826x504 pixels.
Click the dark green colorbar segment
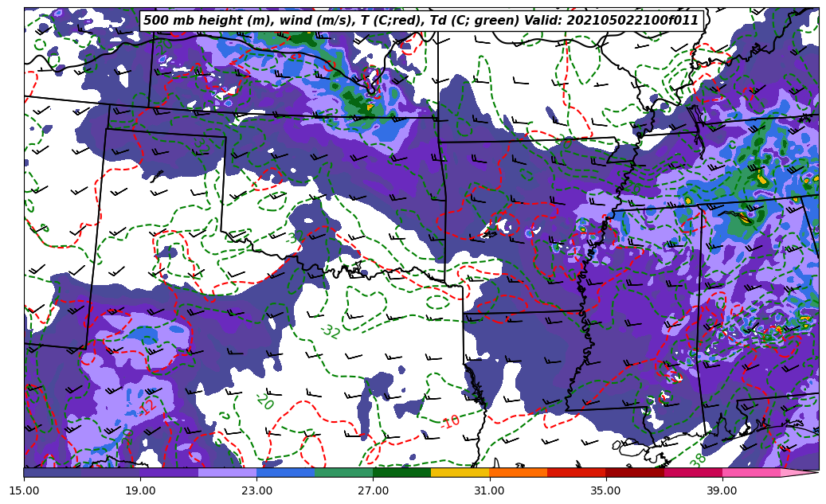click(x=401, y=473)
